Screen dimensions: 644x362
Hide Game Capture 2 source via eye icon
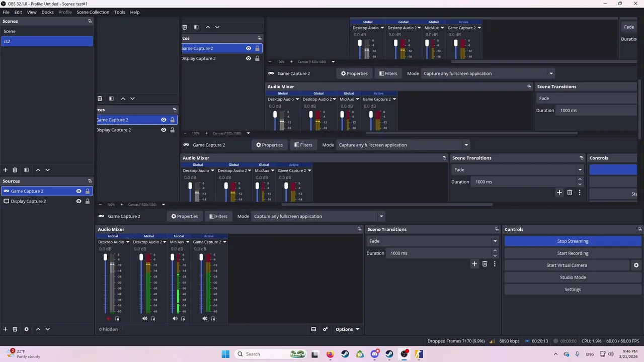[x=78, y=191]
